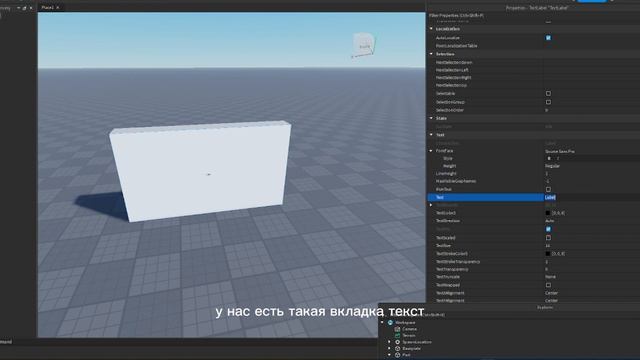Click the SpawnLocation icon in Explorer

397,342
